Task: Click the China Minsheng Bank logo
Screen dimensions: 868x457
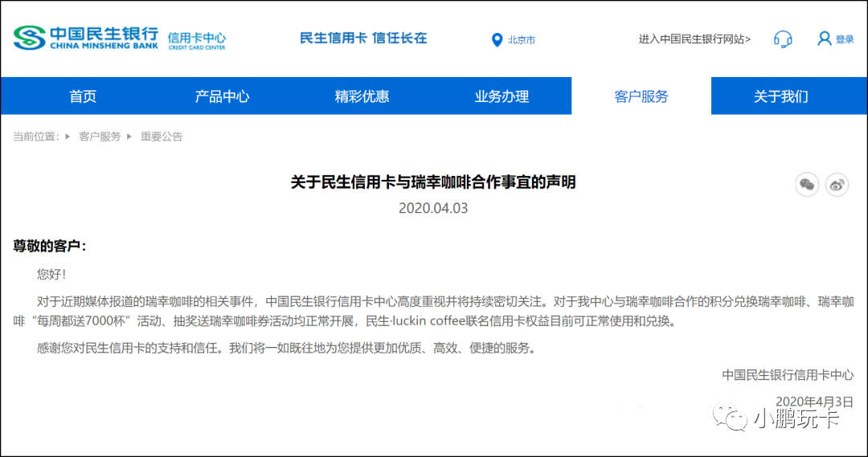Action: point(86,38)
